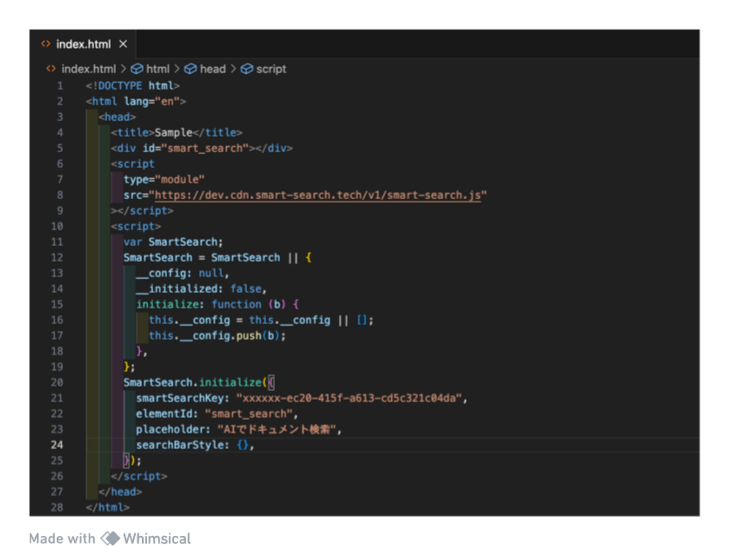The image size is (729, 560).
Task: Close the index.html editor tab
Action: 123,44
